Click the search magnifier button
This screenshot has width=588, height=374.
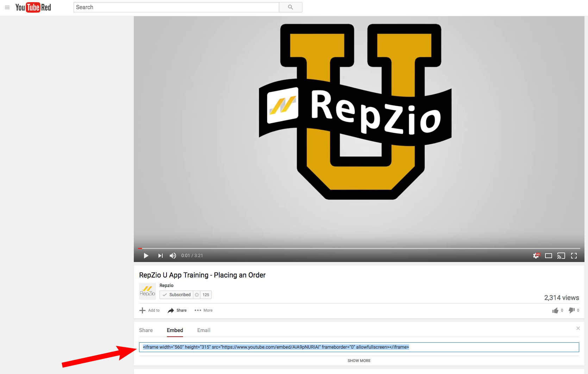pyautogui.click(x=290, y=7)
